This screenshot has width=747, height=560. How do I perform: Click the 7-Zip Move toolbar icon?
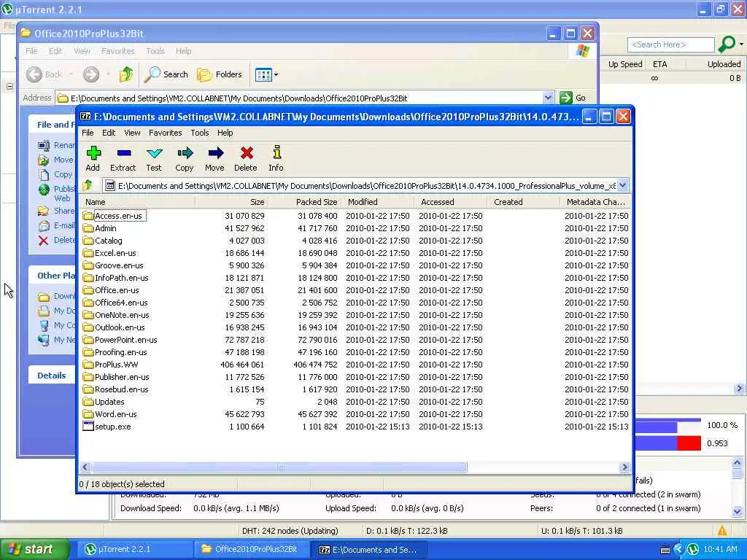(215, 153)
